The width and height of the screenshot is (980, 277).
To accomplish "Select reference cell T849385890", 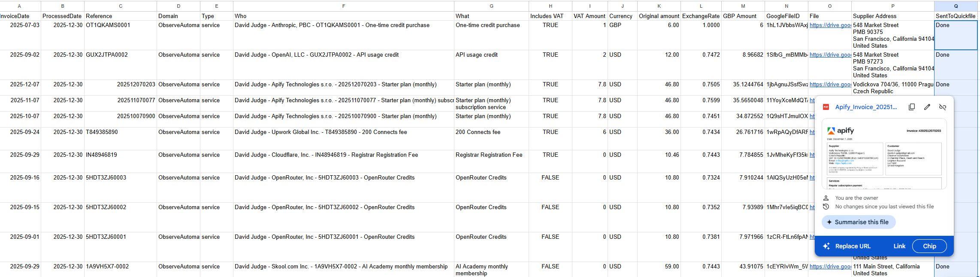I will click(121, 139).
